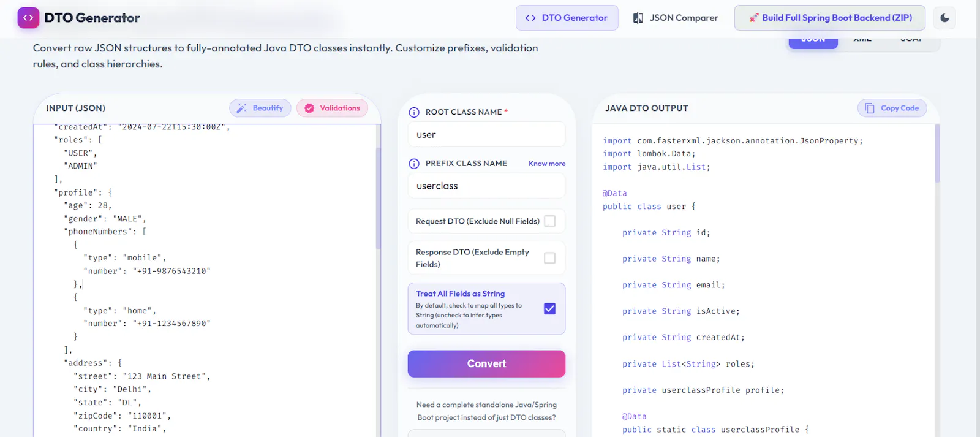Click the copy icon in Copy Code
The image size is (980, 437).
(x=870, y=108)
